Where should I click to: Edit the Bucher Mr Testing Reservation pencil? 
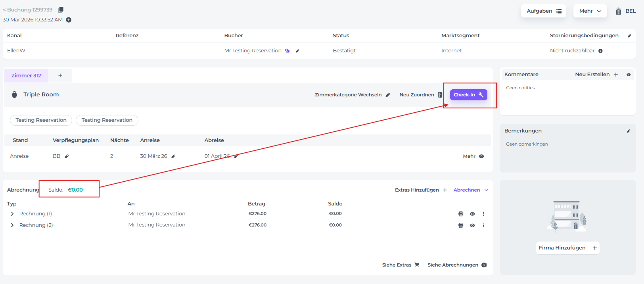pos(297,51)
